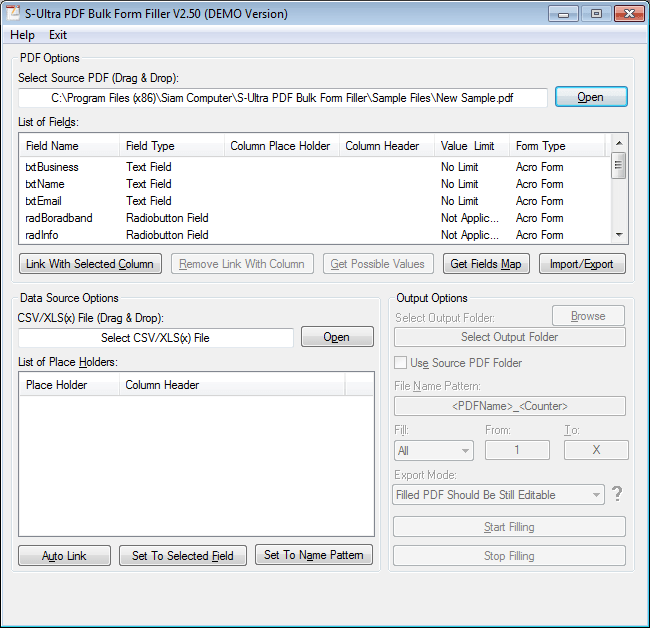Expand the Fill dropdown set to All

(433, 451)
